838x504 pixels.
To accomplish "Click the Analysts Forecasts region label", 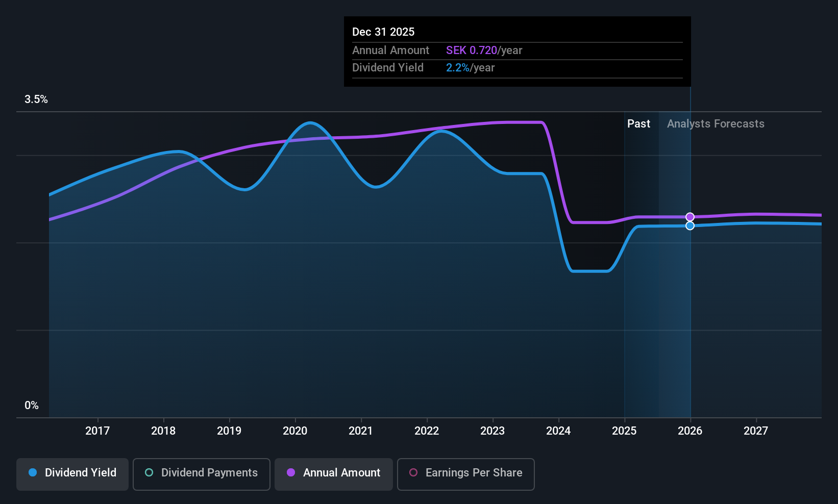I will click(x=716, y=124).
